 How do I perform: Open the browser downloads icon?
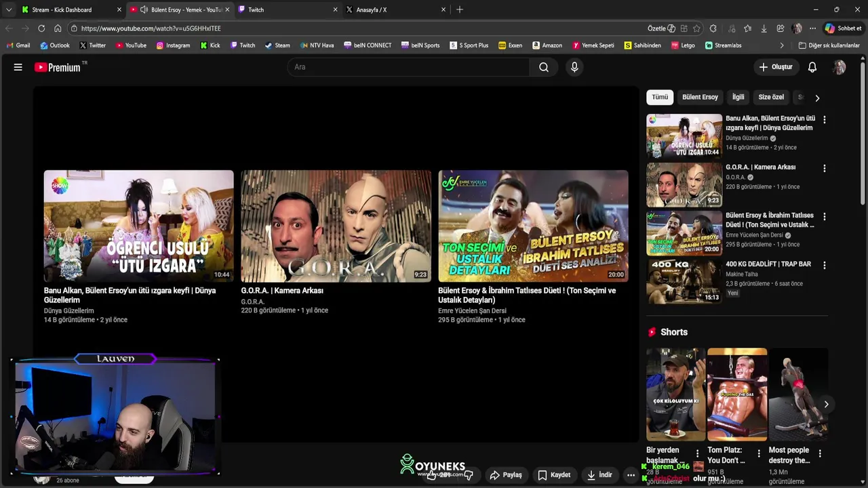tap(764, 28)
